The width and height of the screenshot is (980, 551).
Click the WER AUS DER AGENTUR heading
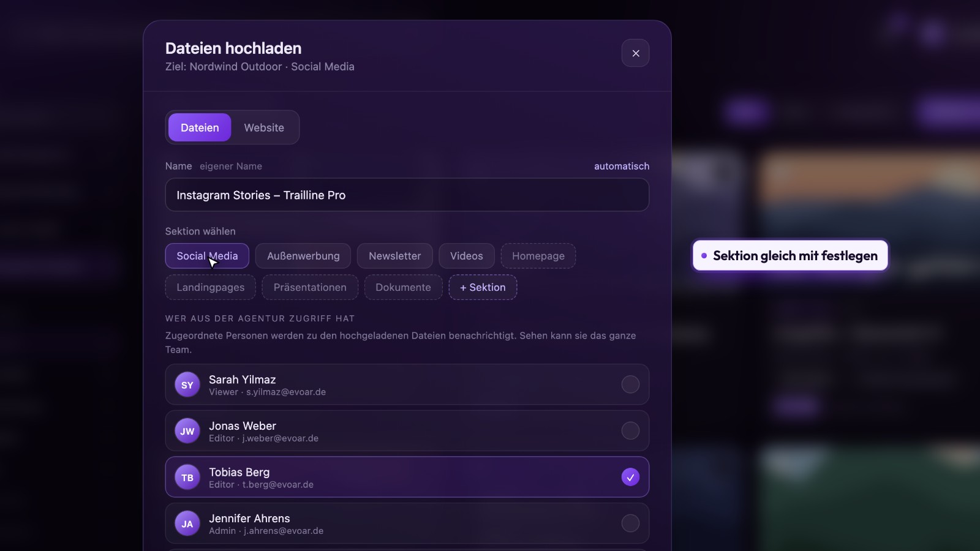(x=260, y=318)
